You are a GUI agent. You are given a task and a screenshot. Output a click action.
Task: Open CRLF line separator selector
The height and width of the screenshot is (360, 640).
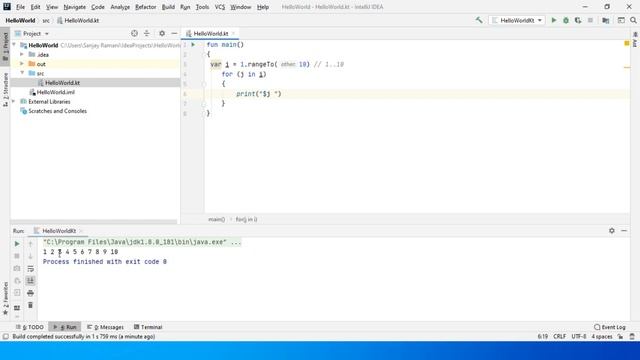point(560,337)
